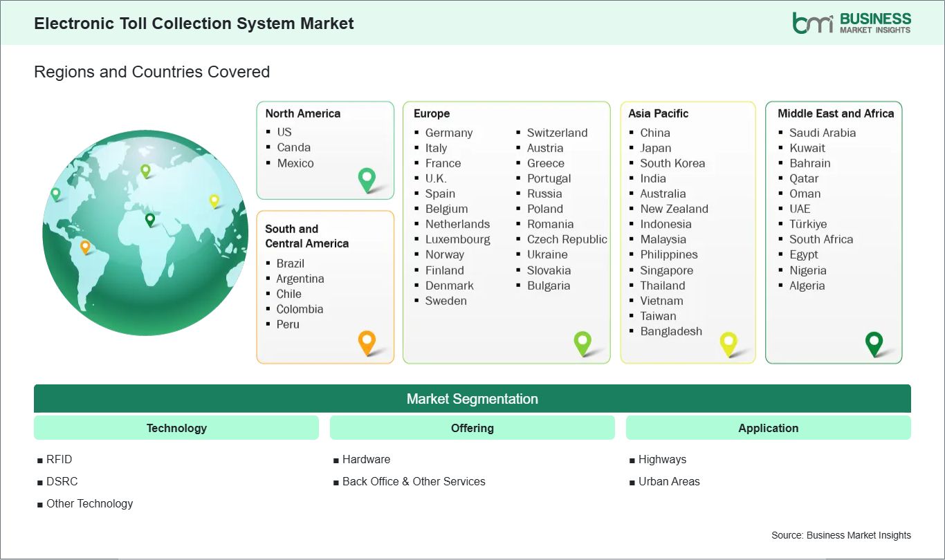Viewport: 945px width, 560px height.
Task: Select the Application segment header
Action: tap(768, 428)
